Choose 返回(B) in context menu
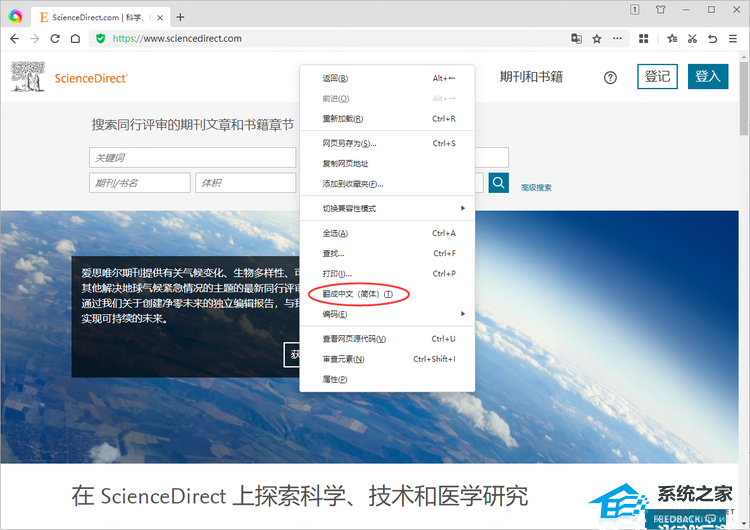 point(387,78)
